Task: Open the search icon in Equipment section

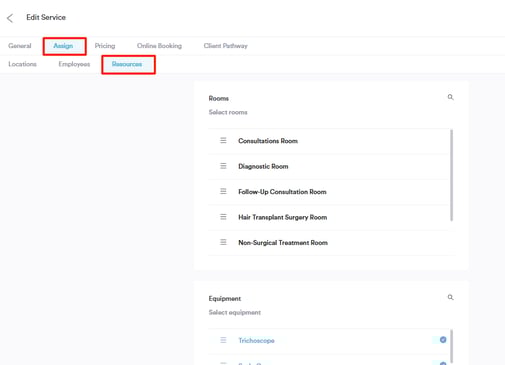Action: pos(450,297)
